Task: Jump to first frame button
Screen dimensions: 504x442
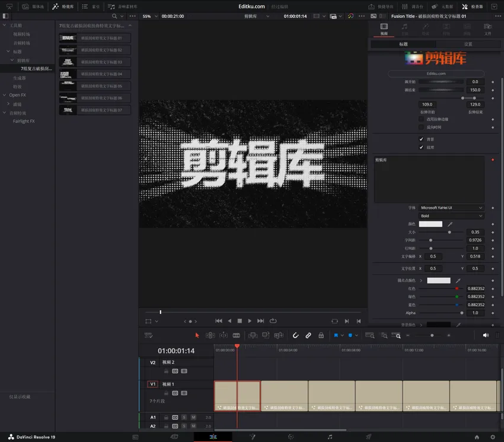Action: point(219,321)
